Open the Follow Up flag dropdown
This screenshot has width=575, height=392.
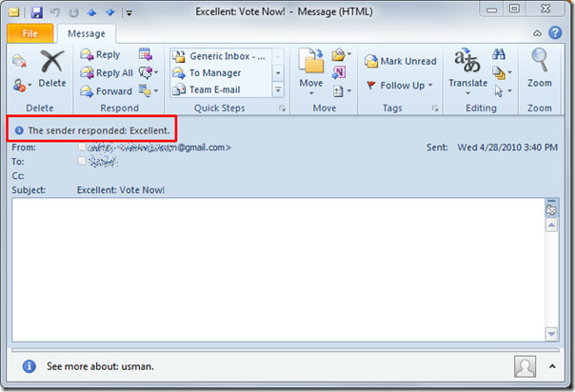click(x=400, y=86)
